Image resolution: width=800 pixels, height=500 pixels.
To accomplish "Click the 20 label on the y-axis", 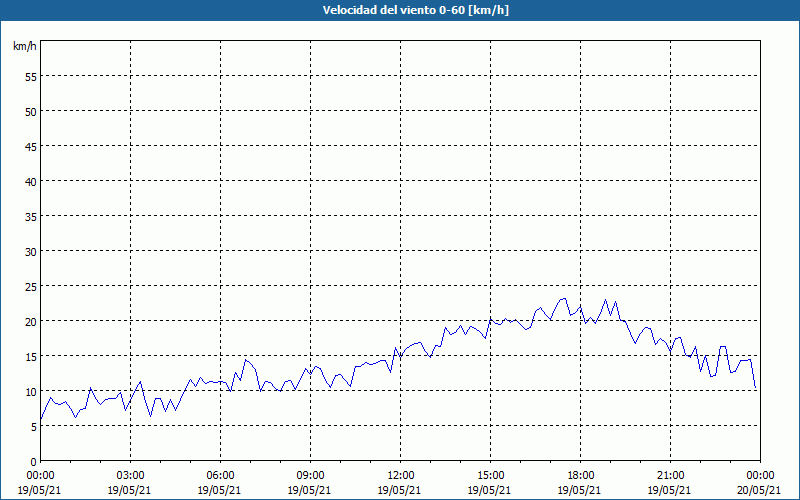I will coord(31,321).
